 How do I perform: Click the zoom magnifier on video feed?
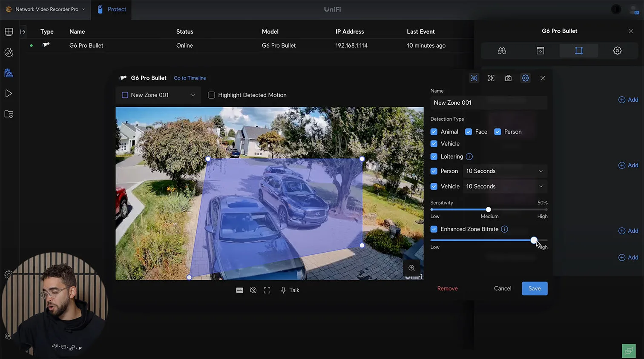pos(411,268)
